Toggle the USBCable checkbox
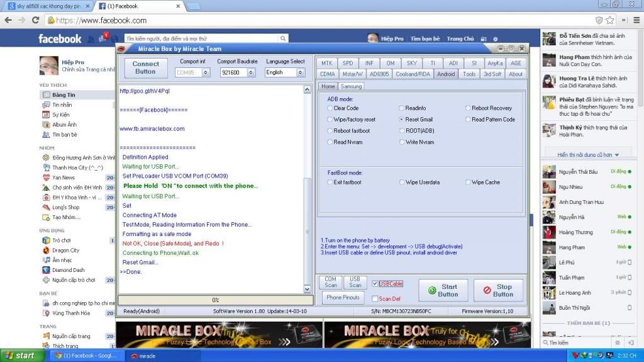Image resolution: width=644 pixels, height=362 pixels. (375, 283)
